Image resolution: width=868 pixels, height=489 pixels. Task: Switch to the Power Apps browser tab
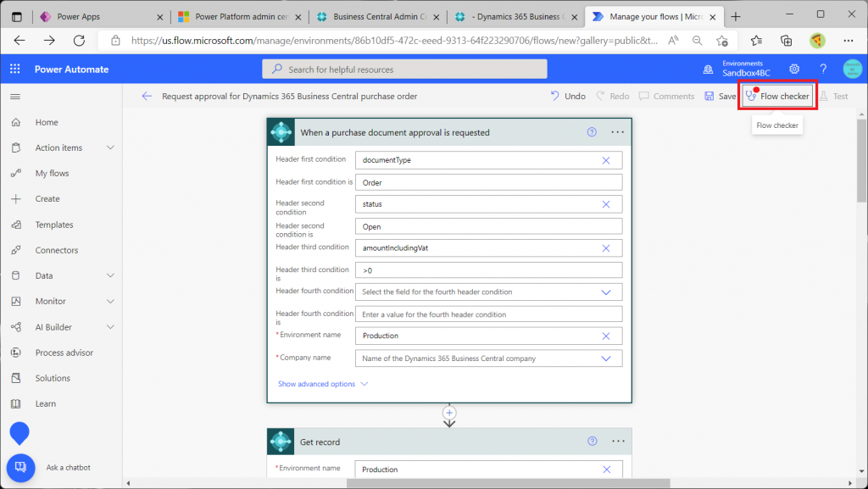[x=101, y=17]
